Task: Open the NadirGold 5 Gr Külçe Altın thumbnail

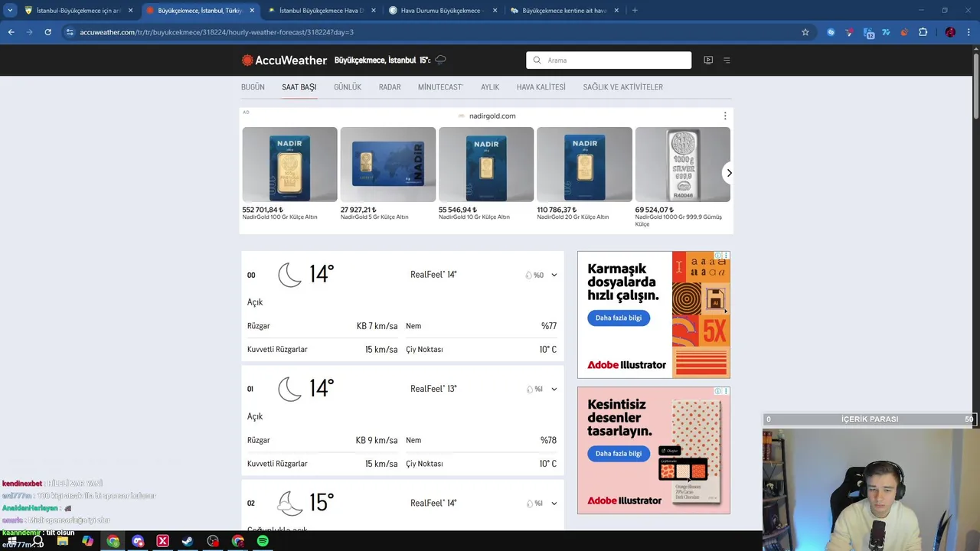Action: [x=388, y=165]
